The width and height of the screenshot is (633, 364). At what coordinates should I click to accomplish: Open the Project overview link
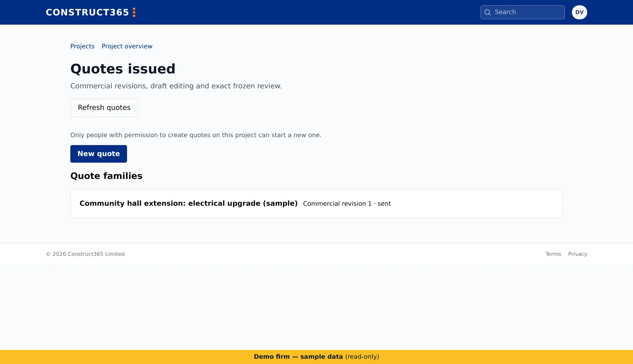pyautogui.click(x=127, y=46)
